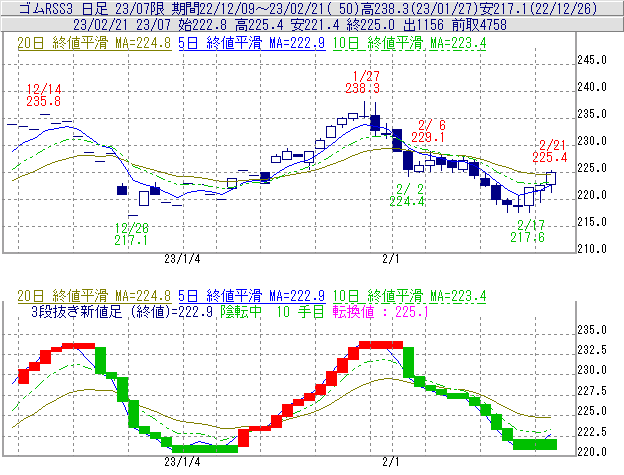Click the 2/2 224.4 green annotation
The image size is (624, 475).
click(407, 195)
